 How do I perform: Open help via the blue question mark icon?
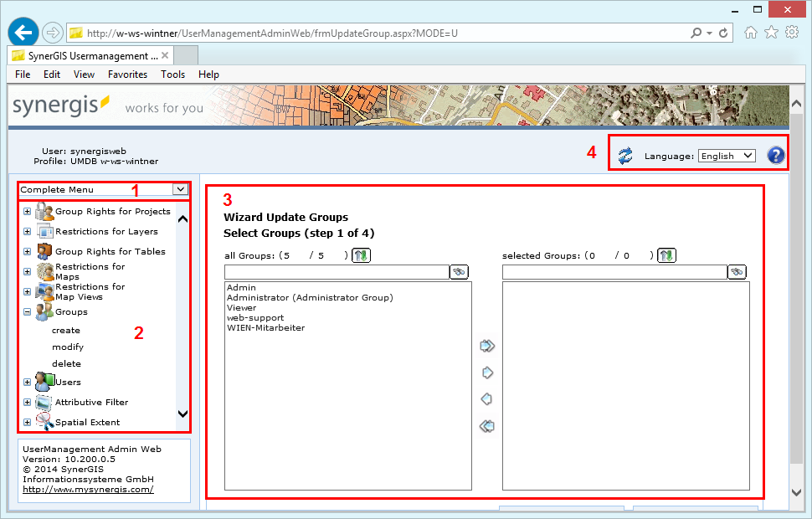pyautogui.click(x=775, y=155)
